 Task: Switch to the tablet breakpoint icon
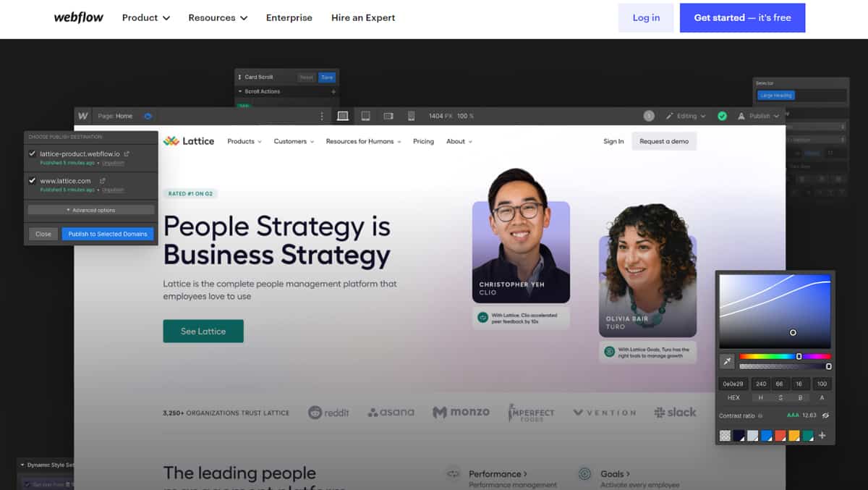pyautogui.click(x=365, y=116)
